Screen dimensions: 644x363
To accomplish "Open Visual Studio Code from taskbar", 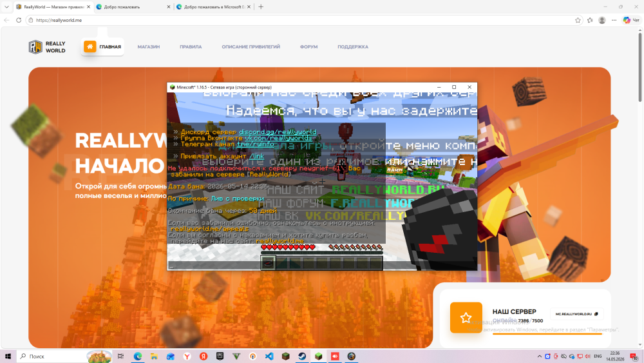I will 269,357.
